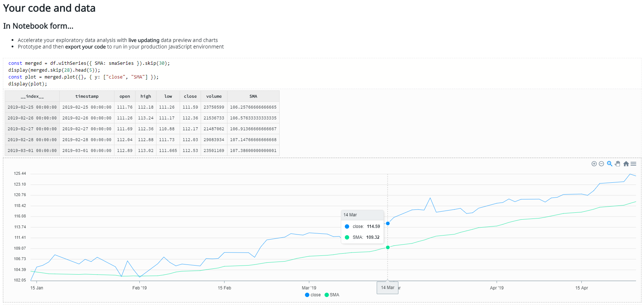The height and width of the screenshot is (305, 644).
Task: Click the __index__ column header
Action: [32, 96]
